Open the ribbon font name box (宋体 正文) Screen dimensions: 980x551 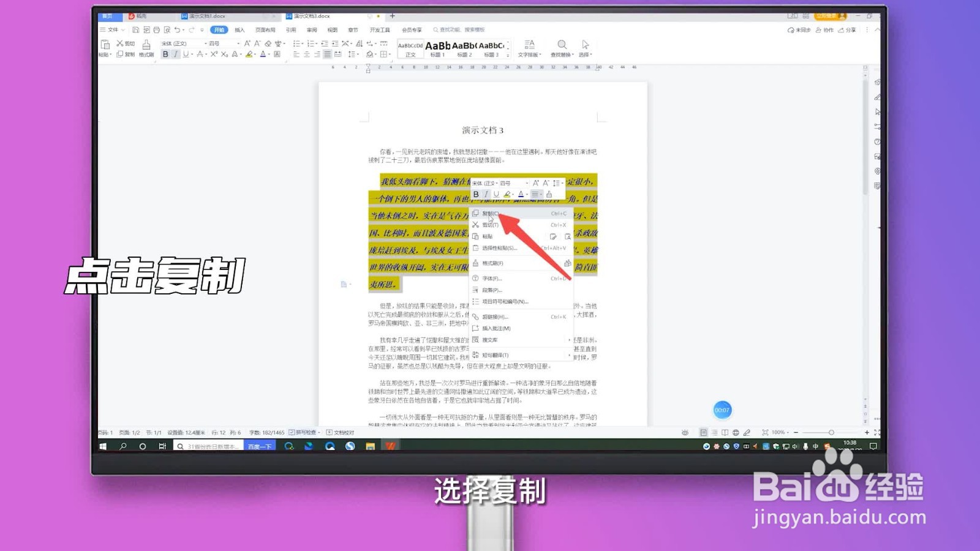click(x=184, y=43)
